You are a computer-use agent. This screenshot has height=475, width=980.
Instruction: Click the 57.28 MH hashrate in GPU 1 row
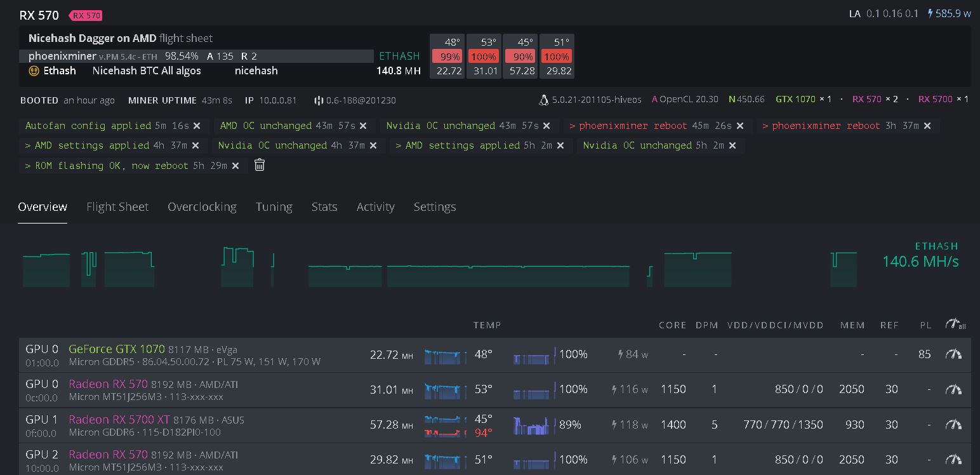pos(392,425)
